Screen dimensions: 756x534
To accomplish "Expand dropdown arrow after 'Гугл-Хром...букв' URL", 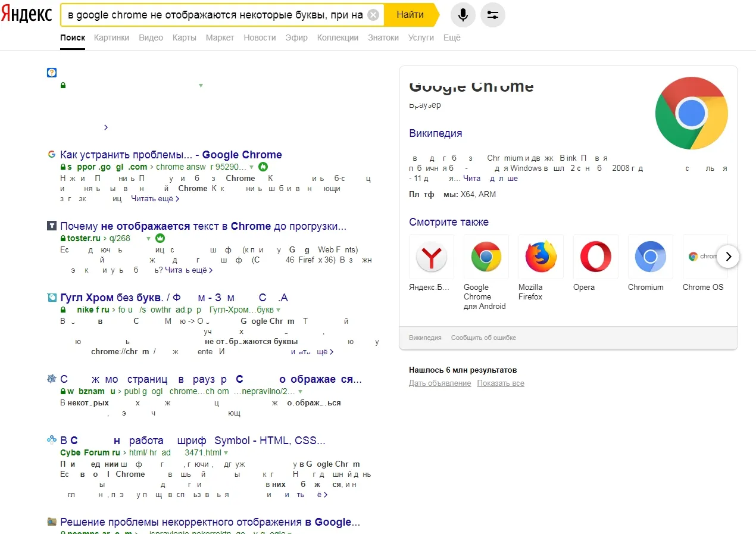I will tap(278, 310).
